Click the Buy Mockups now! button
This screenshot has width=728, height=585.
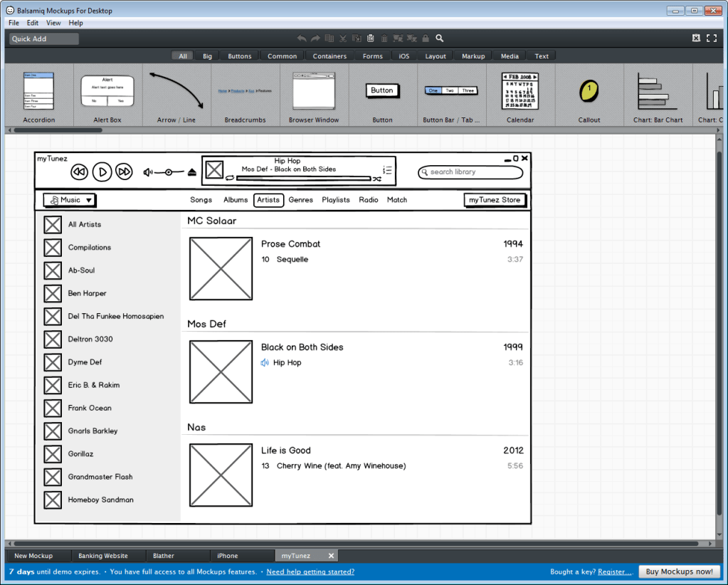point(679,571)
